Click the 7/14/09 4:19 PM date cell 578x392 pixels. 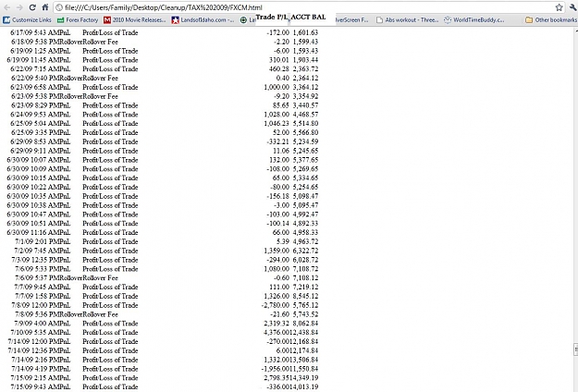(x=33, y=369)
